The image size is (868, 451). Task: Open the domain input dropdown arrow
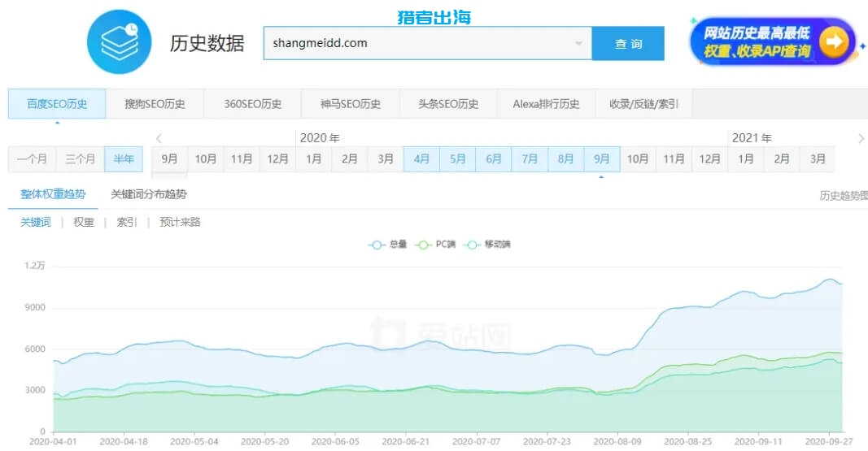[578, 43]
